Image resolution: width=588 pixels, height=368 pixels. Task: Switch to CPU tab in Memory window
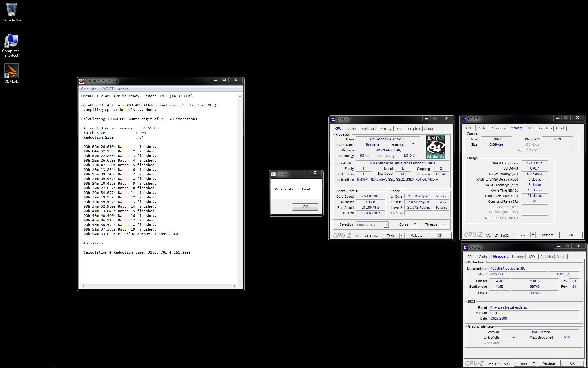pos(469,128)
